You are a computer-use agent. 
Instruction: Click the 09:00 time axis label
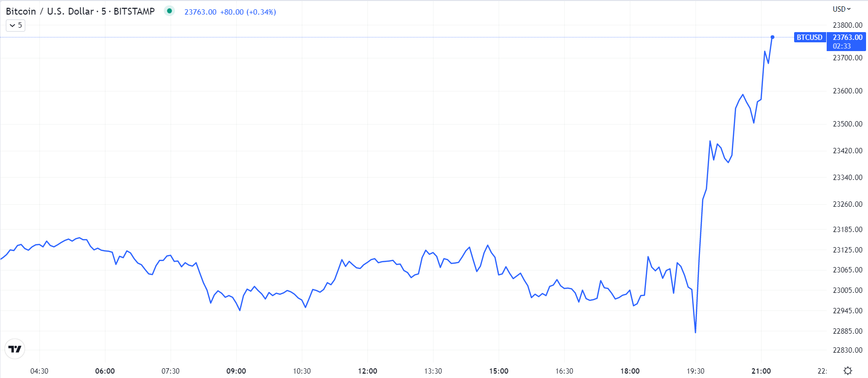236,371
